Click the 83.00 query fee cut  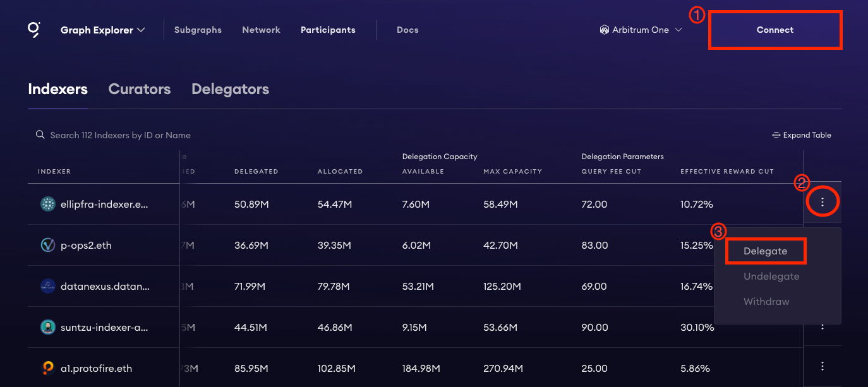point(595,246)
